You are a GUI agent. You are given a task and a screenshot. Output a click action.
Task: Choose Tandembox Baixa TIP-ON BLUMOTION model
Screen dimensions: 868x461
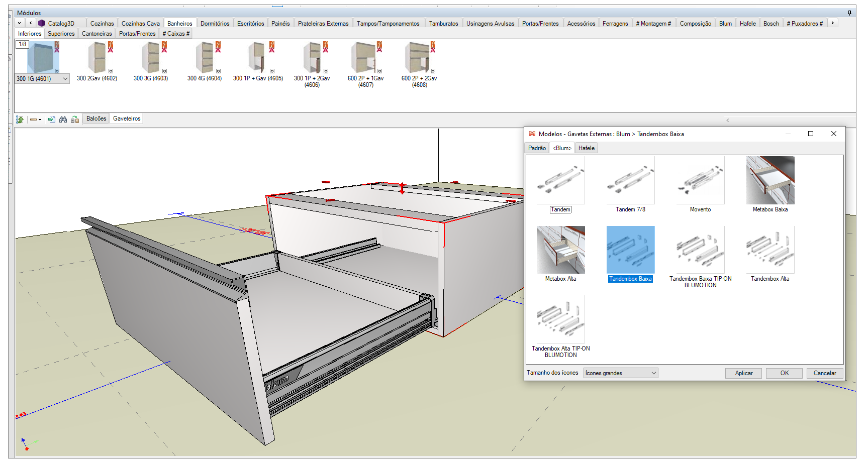pyautogui.click(x=700, y=257)
